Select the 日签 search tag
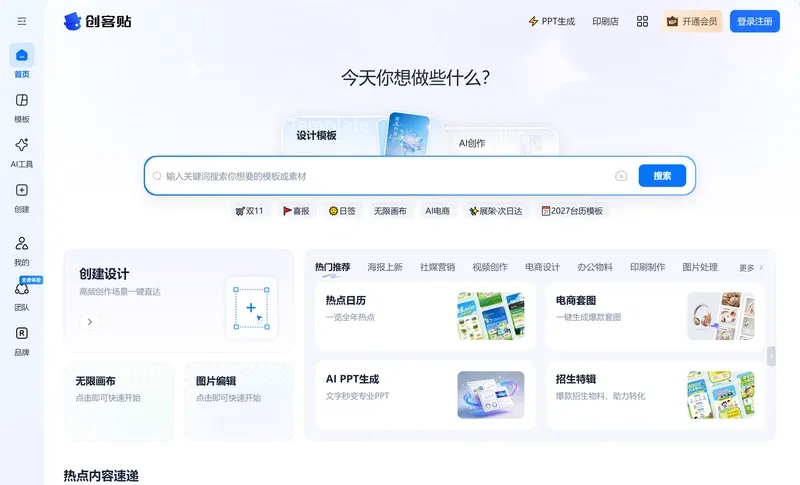800x485 pixels. point(342,211)
